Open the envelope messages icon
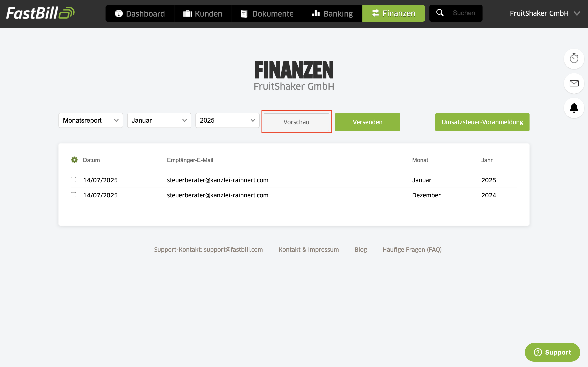588x367 pixels. pos(574,84)
